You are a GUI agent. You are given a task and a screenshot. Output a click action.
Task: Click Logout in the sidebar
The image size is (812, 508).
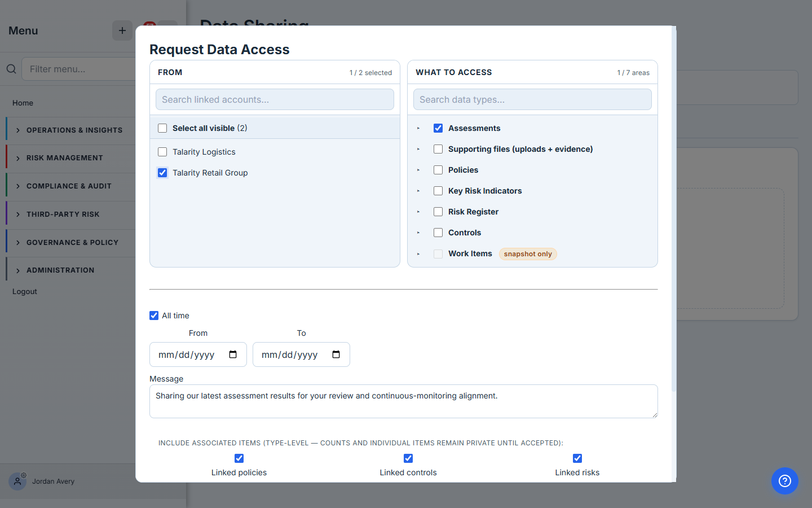coord(25,291)
